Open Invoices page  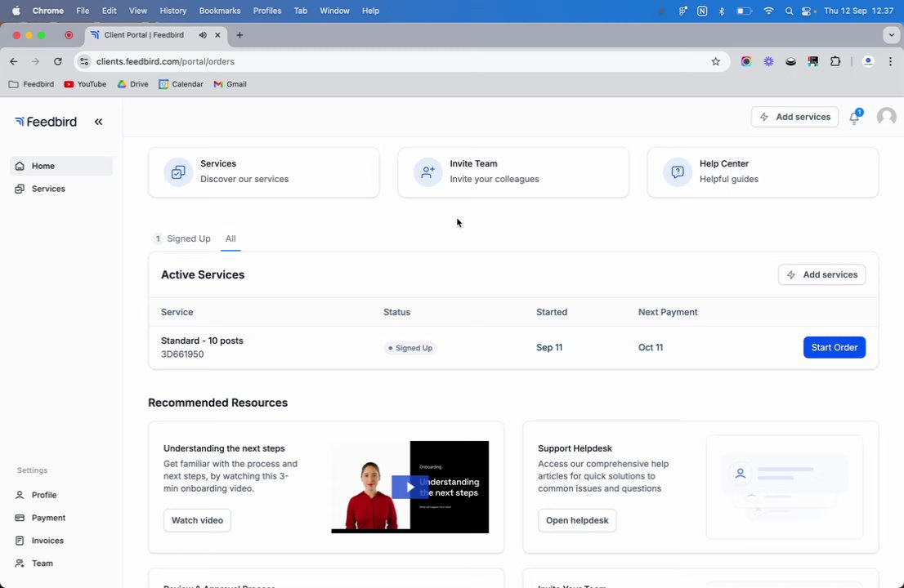39,540
